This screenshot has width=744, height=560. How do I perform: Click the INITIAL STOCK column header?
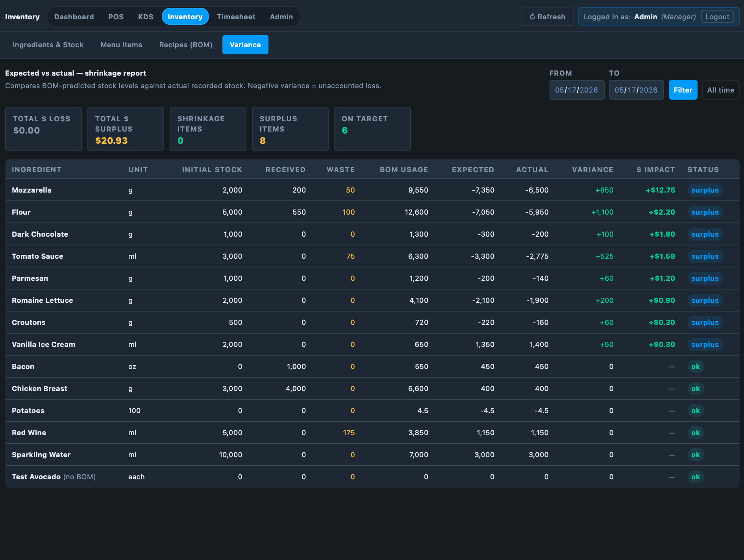click(212, 169)
